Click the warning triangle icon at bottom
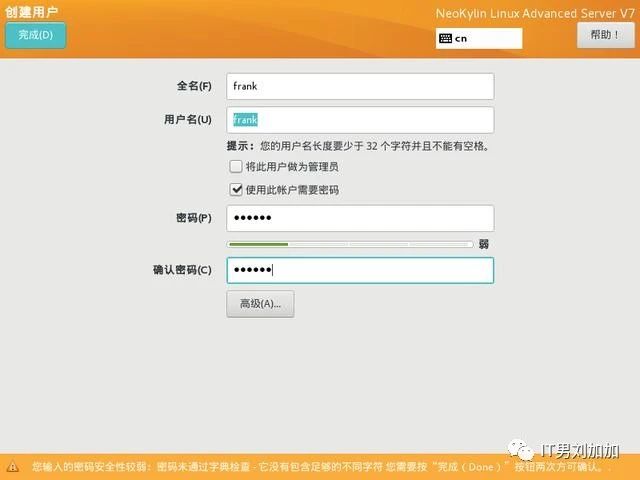The width and height of the screenshot is (640, 480). click(x=13, y=467)
